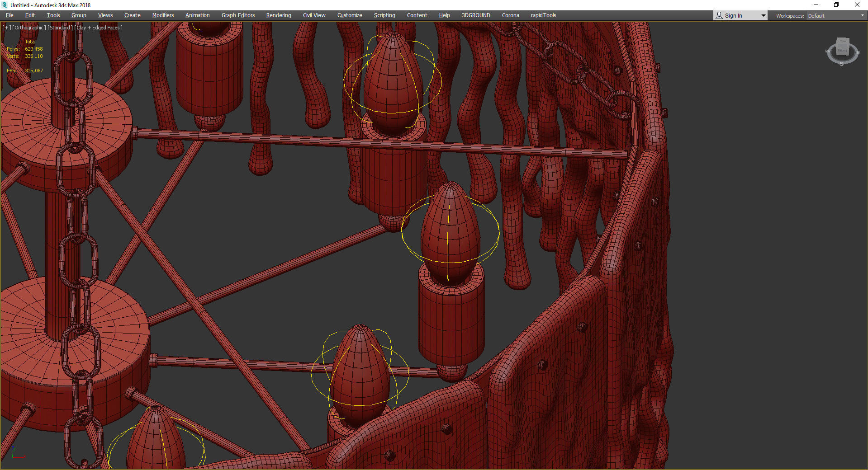
Task: Open the Orthographic point-of-view viewport menu
Action: click(x=29, y=28)
